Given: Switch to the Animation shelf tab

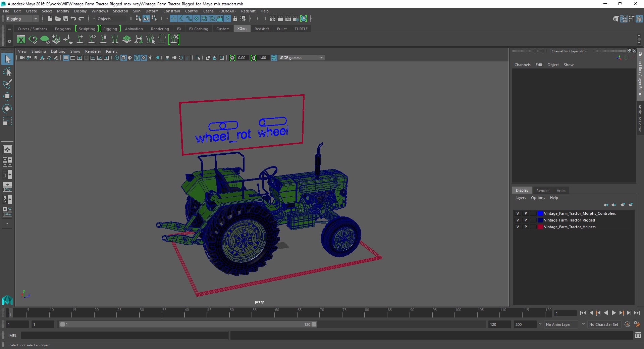Looking at the screenshot, I should pos(134,29).
